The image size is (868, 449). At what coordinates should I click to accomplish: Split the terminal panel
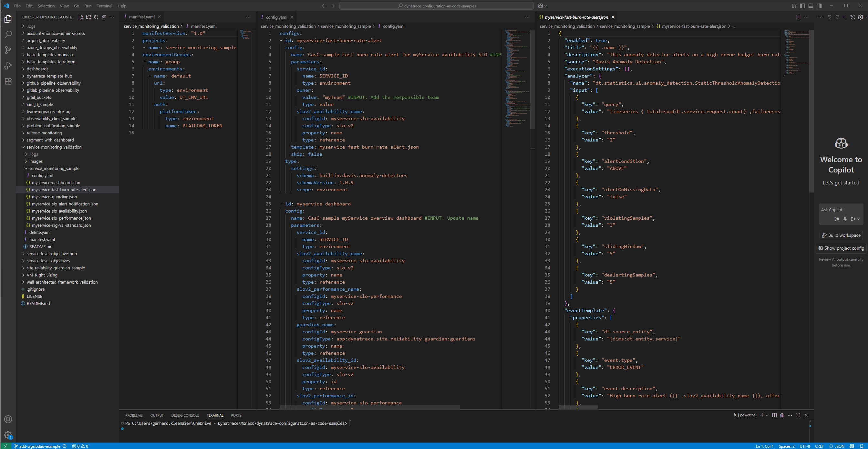click(774, 415)
